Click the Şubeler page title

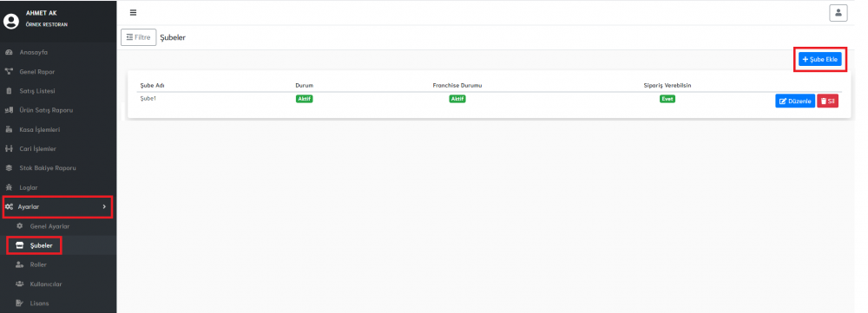[173, 37]
